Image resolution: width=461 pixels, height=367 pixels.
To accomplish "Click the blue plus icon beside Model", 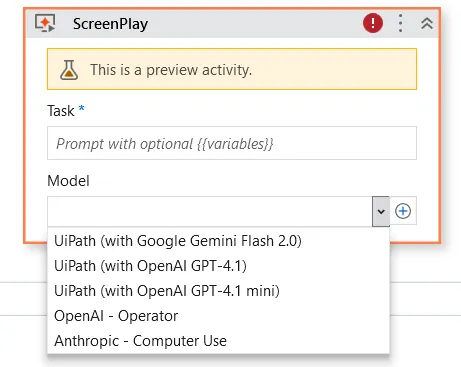I will pyautogui.click(x=403, y=211).
